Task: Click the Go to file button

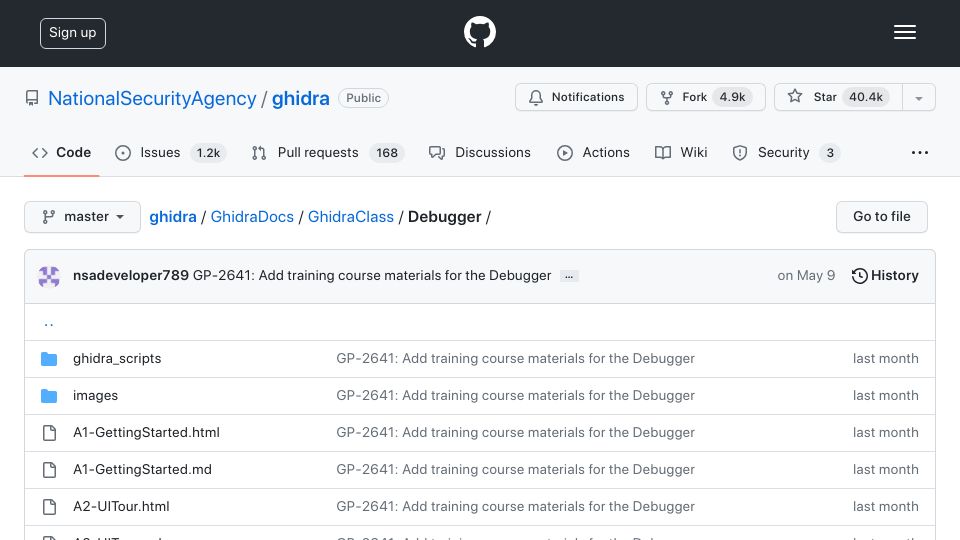Action: click(x=882, y=217)
